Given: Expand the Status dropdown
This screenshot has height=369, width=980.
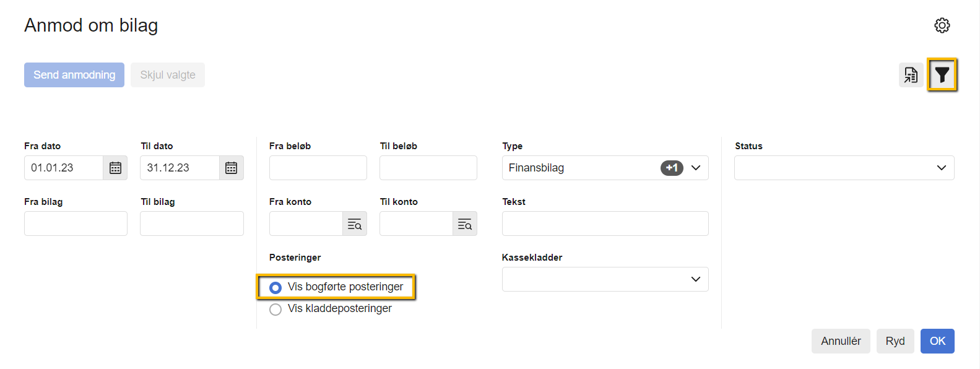Looking at the screenshot, I should click(x=941, y=168).
